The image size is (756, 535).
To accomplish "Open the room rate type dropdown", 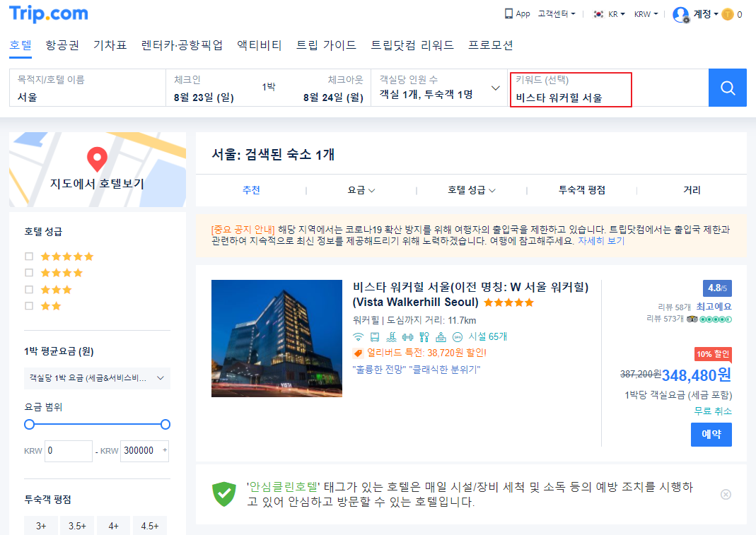I will click(97, 378).
